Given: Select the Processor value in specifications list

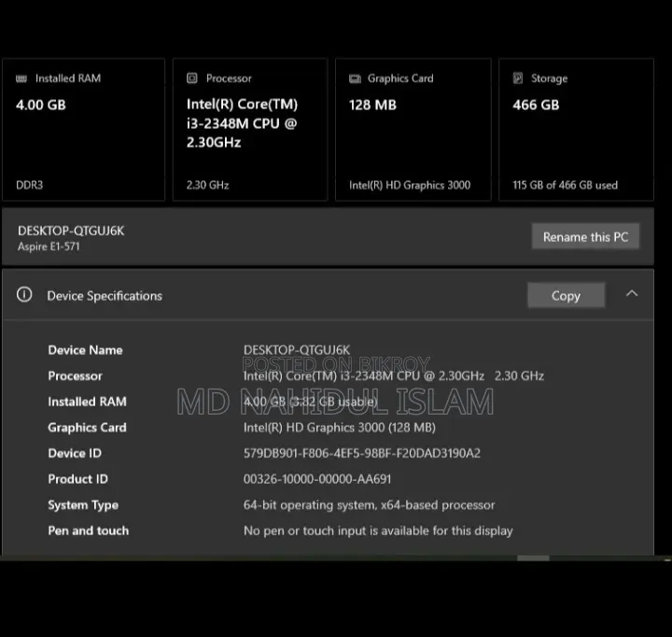Looking at the screenshot, I should click(394, 376).
